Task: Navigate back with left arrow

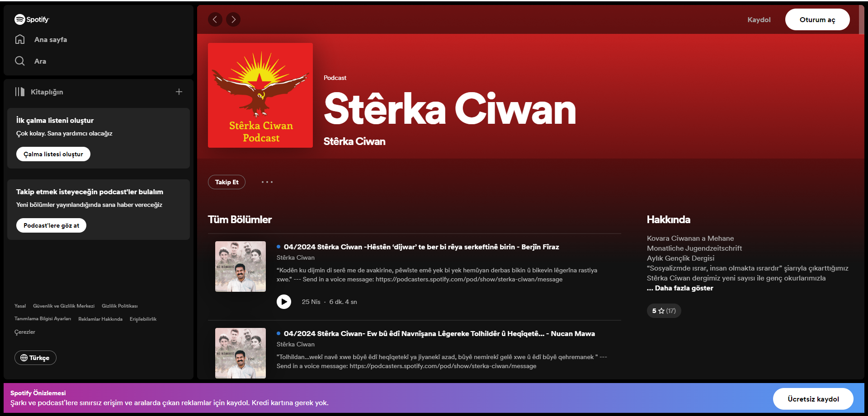Action: click(215, 19)
